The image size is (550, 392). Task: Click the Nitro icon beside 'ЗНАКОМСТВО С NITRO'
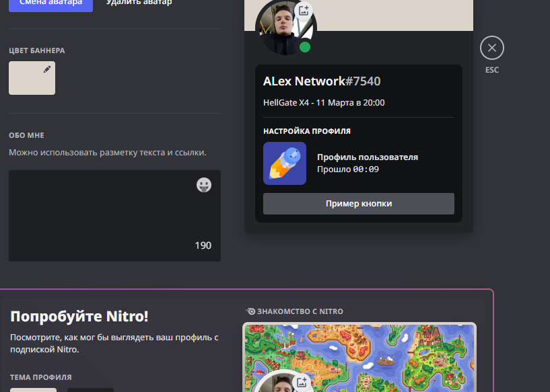point(250,311)
